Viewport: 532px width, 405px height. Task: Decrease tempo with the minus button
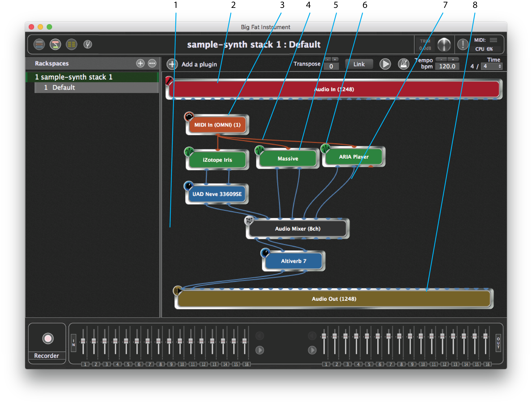point(441,59)
